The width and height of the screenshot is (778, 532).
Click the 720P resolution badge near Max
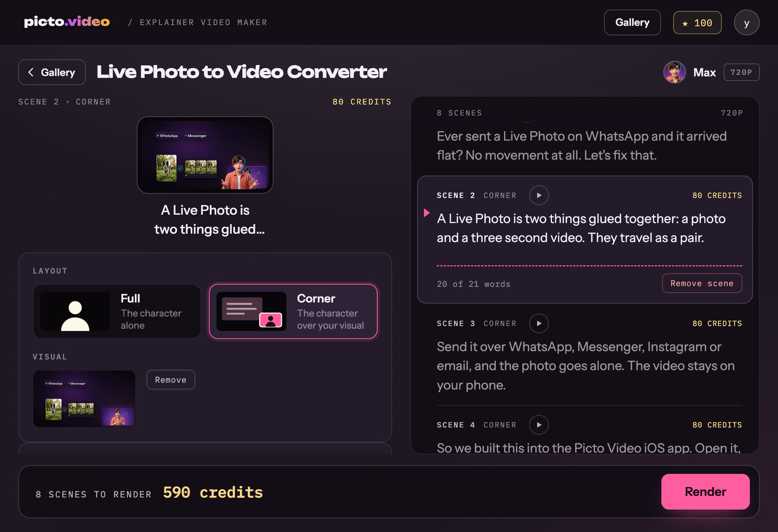(741, 72)
